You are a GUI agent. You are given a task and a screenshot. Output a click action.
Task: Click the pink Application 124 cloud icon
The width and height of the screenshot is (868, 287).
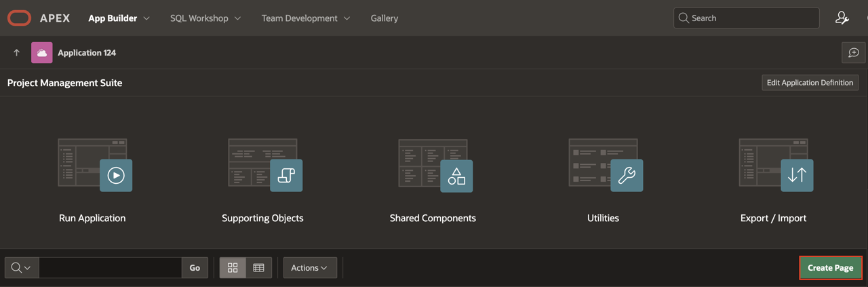[x=42, y=53]
